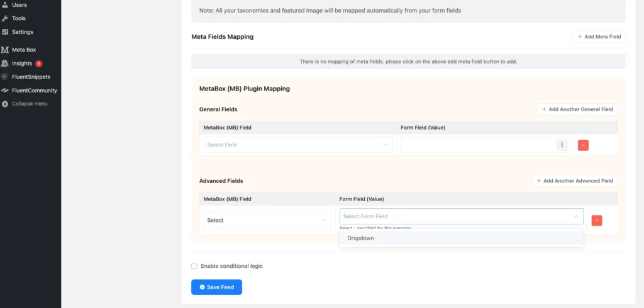Open Advanced Fields MetaBox Select dropdown
Image resolution: width=644 pixels, height=308 pixels.
[267, 220]
